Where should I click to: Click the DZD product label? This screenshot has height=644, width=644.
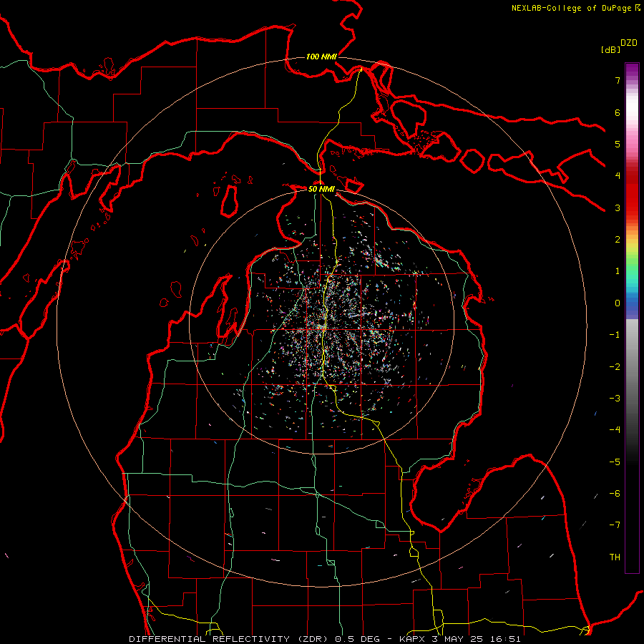pos(629,43)
